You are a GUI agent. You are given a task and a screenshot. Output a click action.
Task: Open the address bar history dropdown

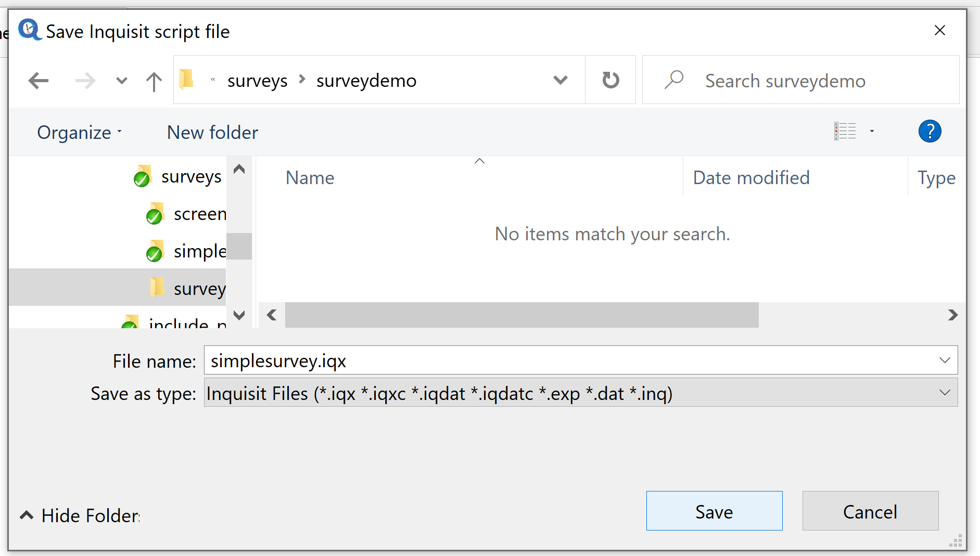(x=561, y=80)
